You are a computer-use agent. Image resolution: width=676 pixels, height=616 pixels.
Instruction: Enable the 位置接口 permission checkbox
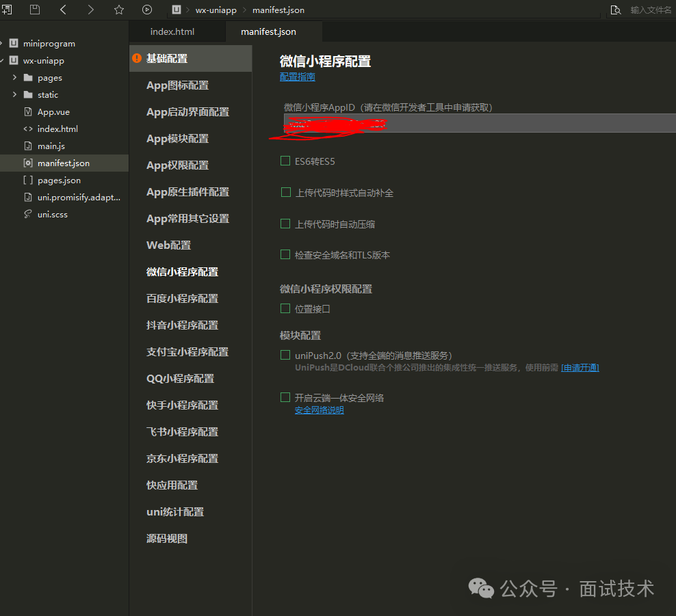(285, 308)
